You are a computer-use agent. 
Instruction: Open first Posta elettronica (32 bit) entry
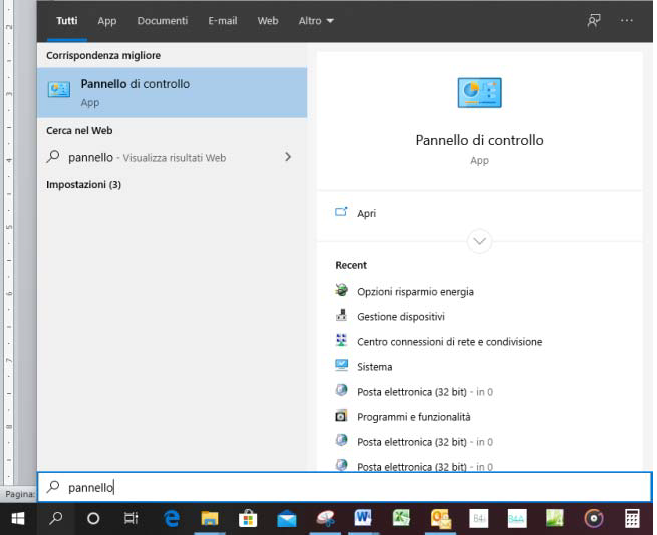(414, 392)
